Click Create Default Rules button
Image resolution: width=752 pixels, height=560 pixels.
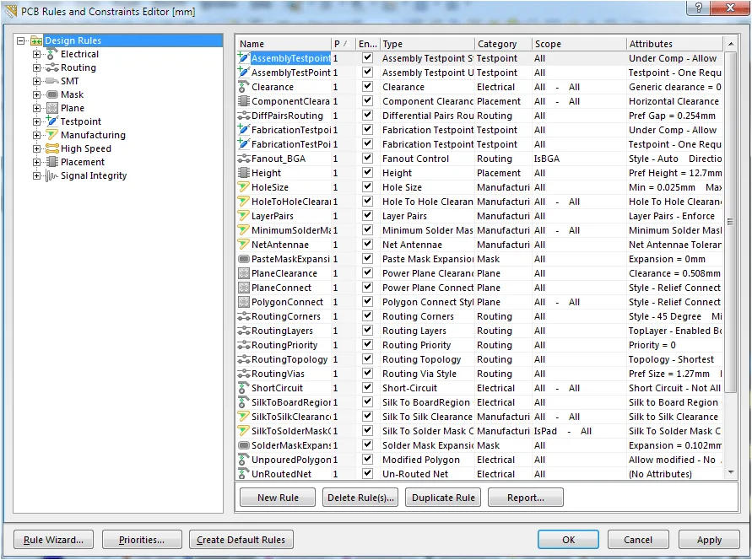click(241, 540)
